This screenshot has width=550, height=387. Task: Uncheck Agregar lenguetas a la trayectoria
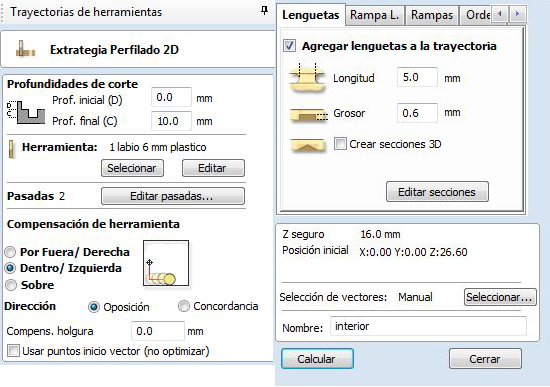coord(289,46)
